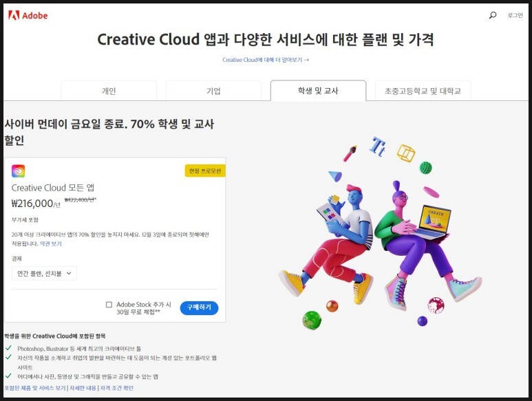Open the 초중고등학교 및 대학교 tab
The height and width of the screenshot is (401, 532).
pyautogui.click(x=423, y=91)
